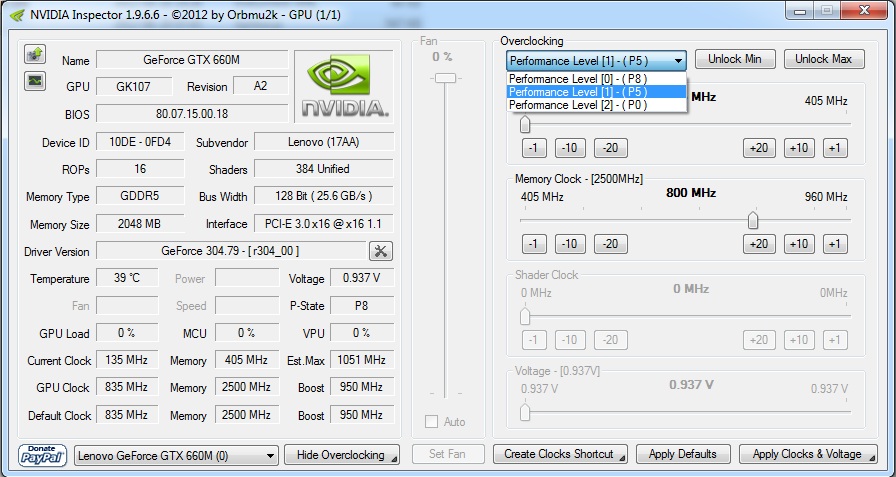Click the disabled Set Fan button
The width and height of the screenshot is (896, 477).
pos(447,454)
